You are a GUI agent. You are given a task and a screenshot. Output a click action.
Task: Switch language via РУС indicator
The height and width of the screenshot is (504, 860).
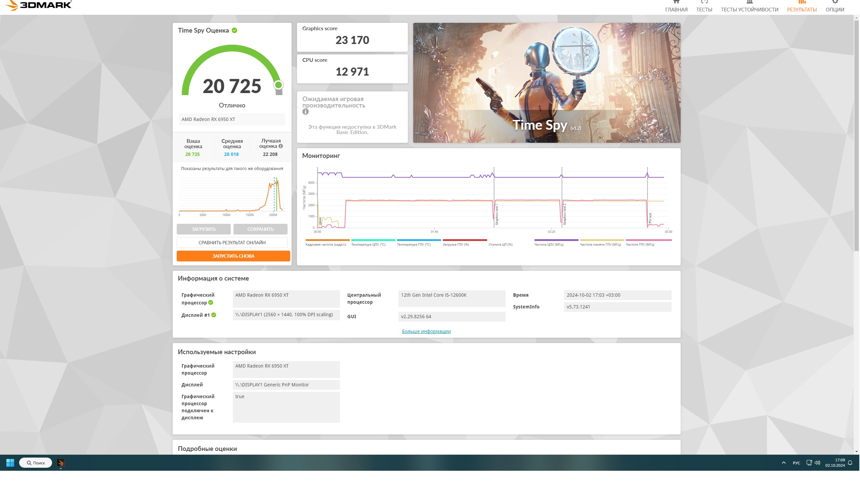click(797, 463)
